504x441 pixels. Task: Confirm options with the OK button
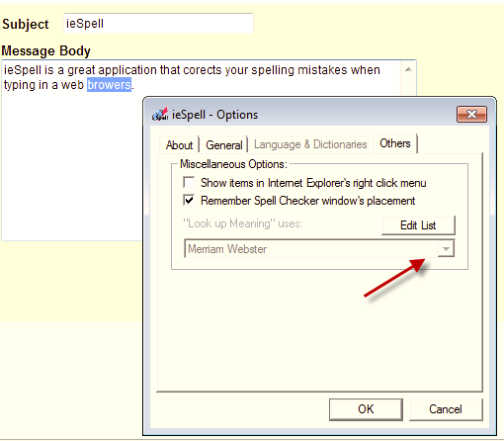coord(366,409)
